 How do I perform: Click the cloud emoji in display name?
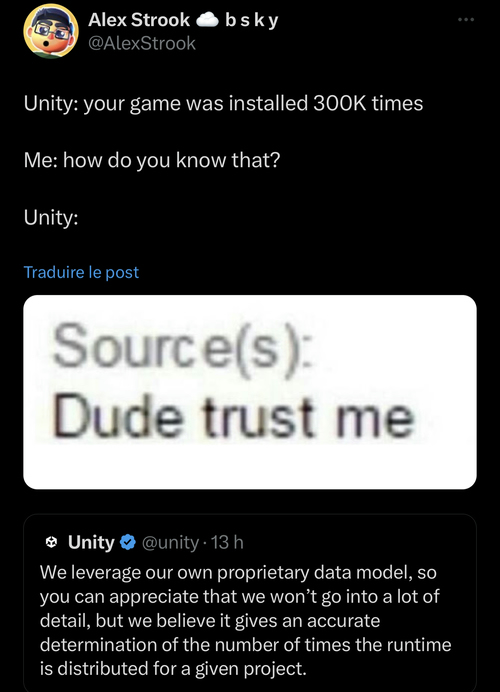pyautogui.click(x=207, y=20)
